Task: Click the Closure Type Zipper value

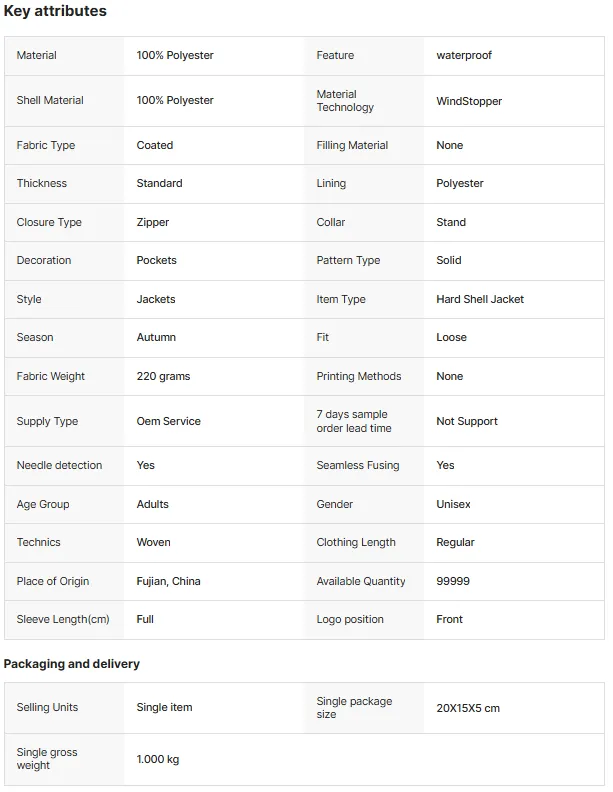Action: click(152, 222)
